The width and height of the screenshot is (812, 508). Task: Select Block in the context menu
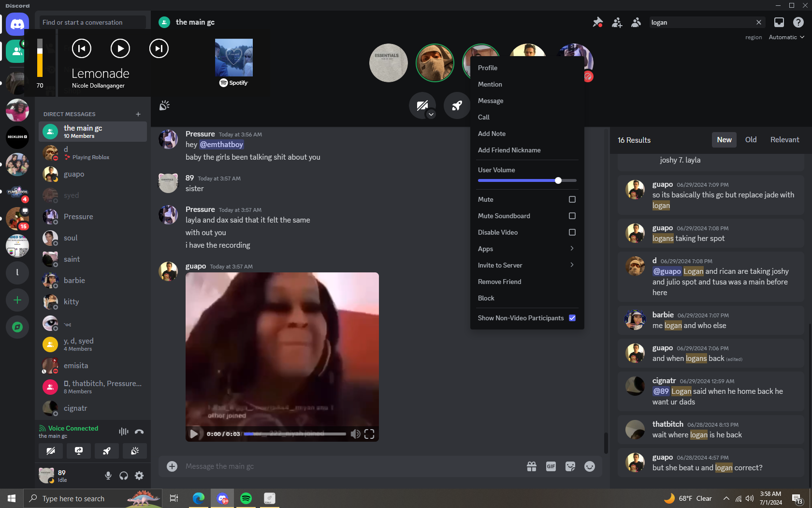pos(527,298)
